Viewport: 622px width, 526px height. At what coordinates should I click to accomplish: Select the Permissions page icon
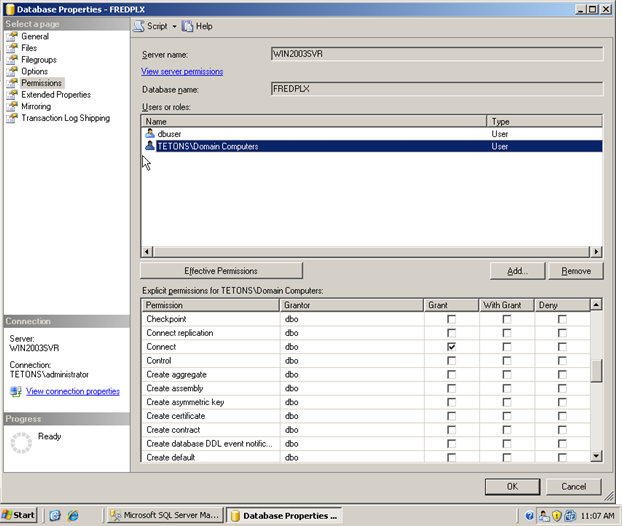click(x=12, y=83)
